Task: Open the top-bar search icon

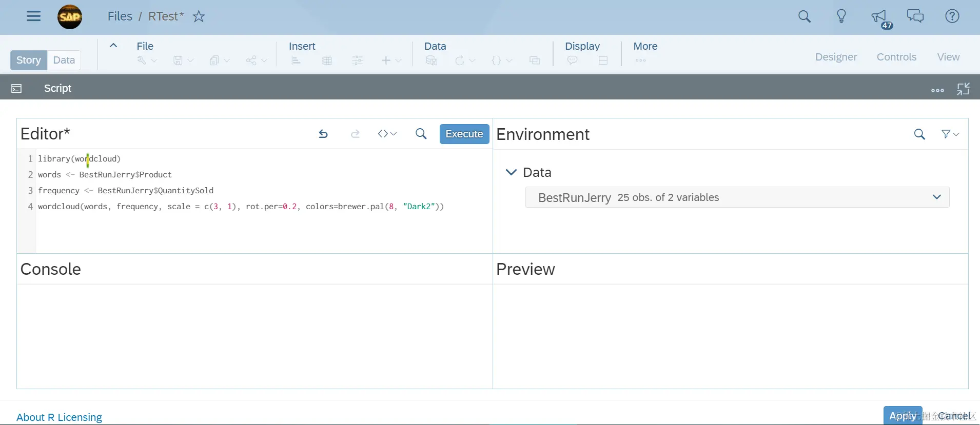Action: tap(805, 16)
